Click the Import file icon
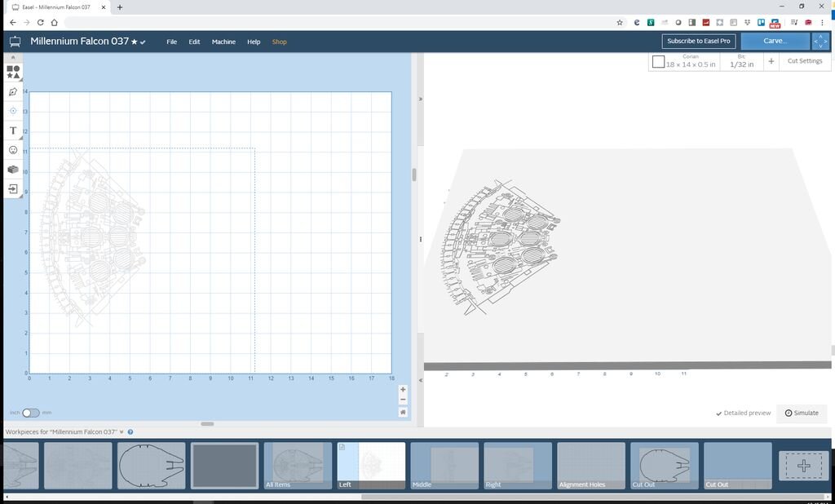The image size is (835, 504). 13,188
